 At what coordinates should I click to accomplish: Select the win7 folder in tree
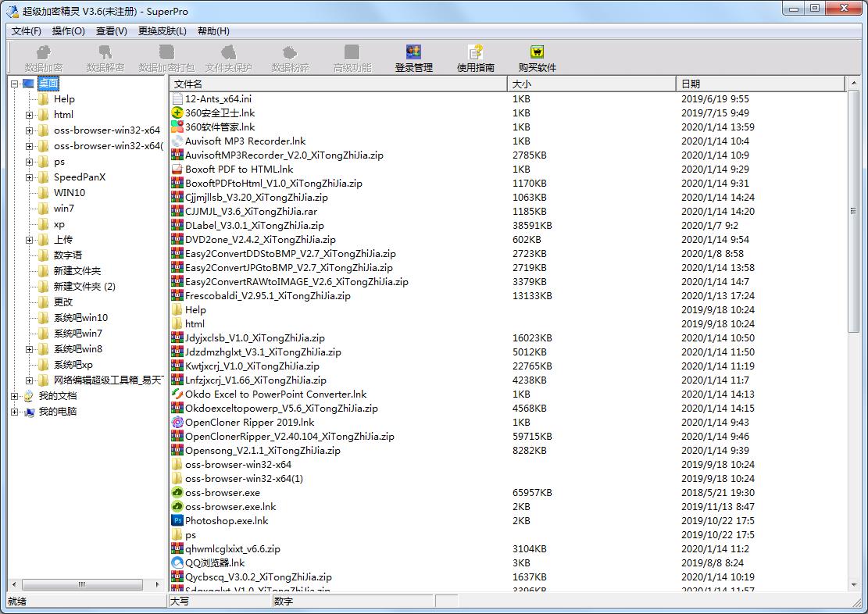click(63, 209)
